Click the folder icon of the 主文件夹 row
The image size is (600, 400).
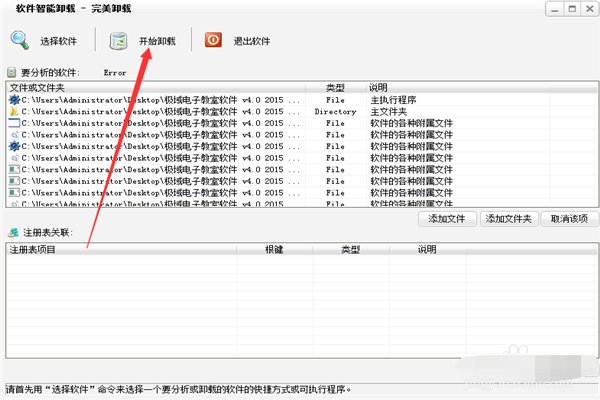click(14, 111)
